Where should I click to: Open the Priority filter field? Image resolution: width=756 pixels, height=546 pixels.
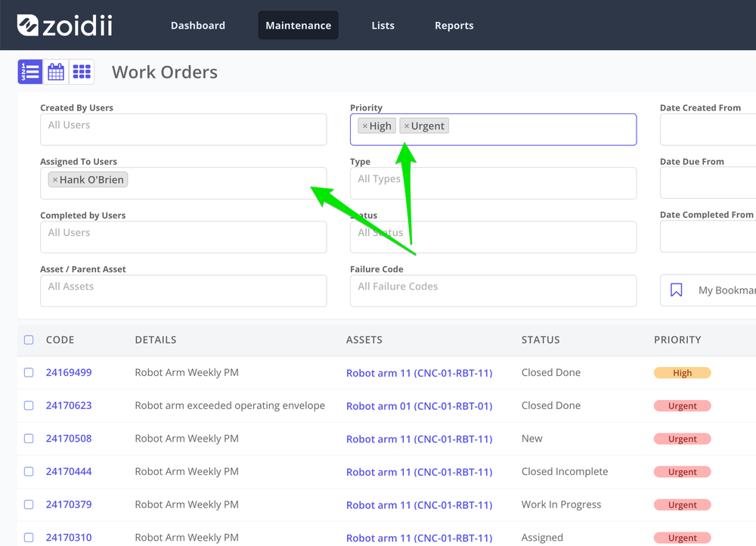tap(493, 129)
